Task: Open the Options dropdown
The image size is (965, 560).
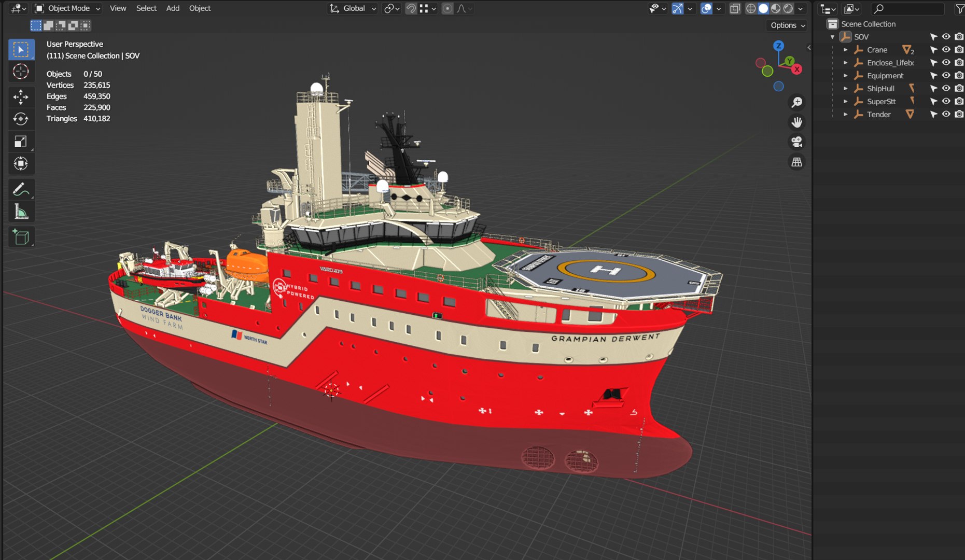Action: click(x=787, y=25)
